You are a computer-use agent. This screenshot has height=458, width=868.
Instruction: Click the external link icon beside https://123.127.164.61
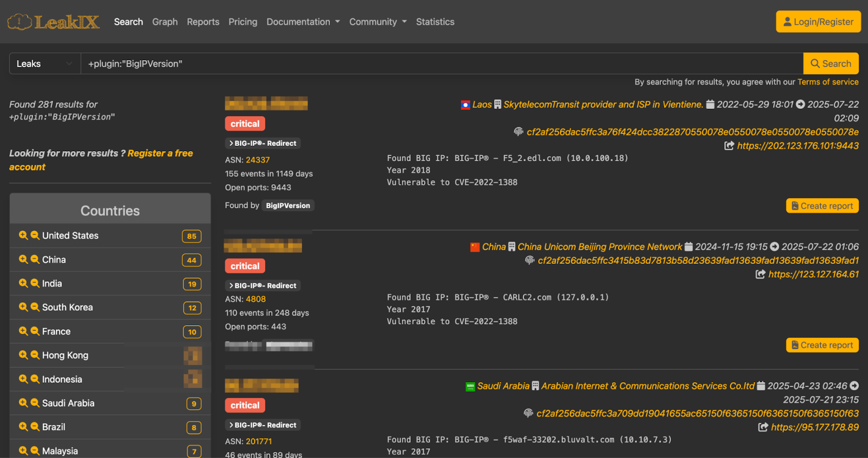click(x=761, y=275)
